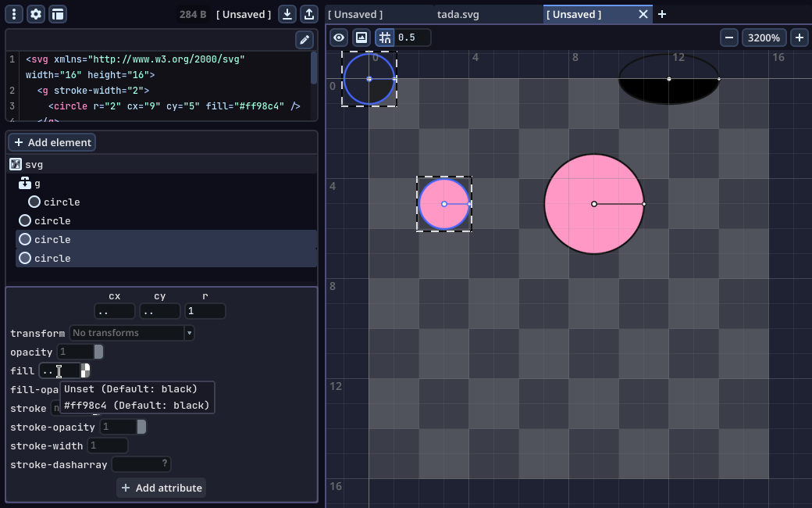Click the Add element button

click(52, 142)
